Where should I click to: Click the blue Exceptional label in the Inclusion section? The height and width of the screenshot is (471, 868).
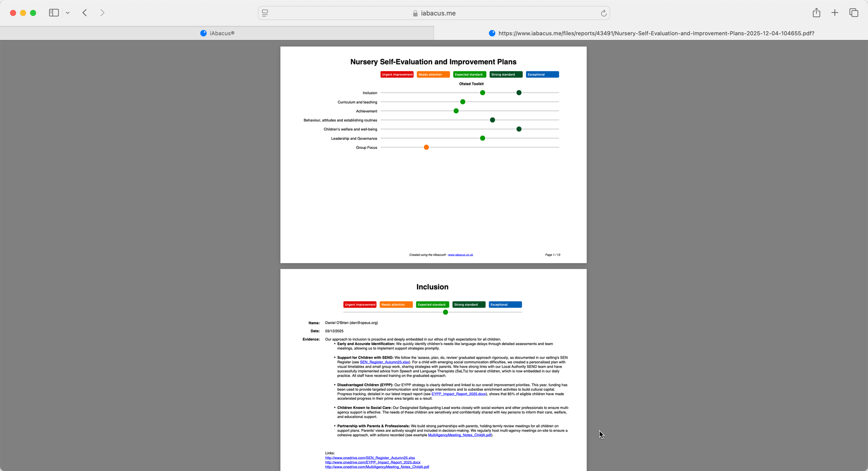[x=505, y=305]
